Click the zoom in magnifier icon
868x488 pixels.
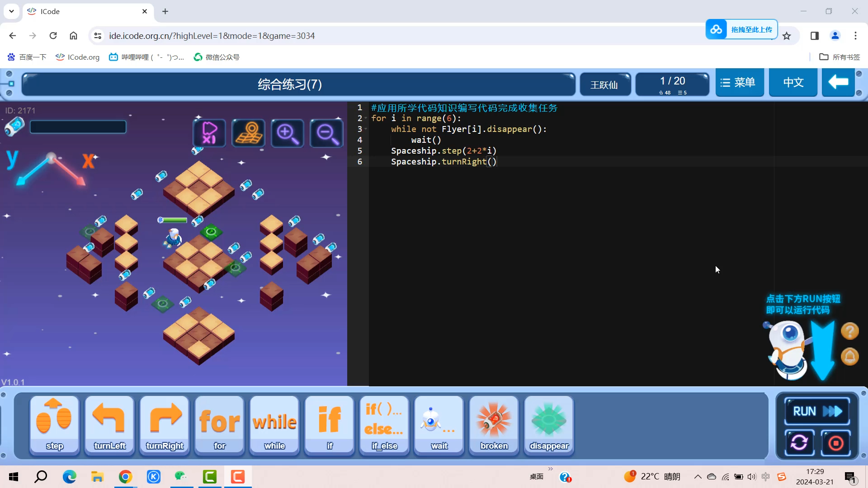tap(287, 133)
